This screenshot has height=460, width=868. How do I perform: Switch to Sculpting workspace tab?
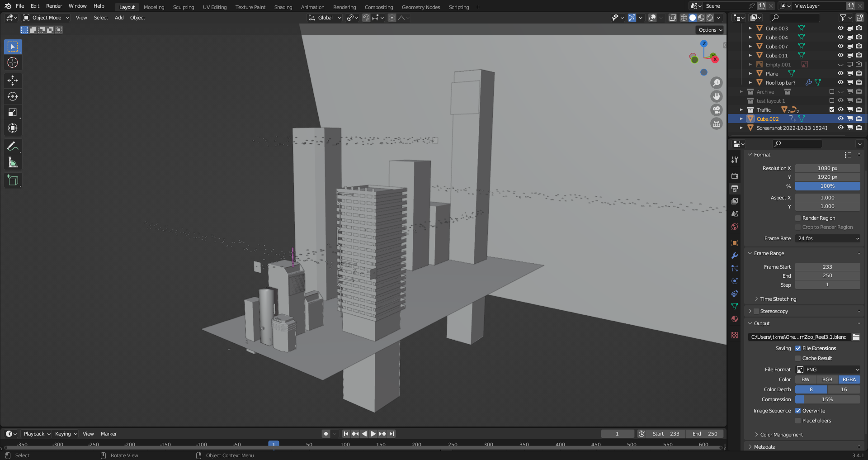coord(184,7)
